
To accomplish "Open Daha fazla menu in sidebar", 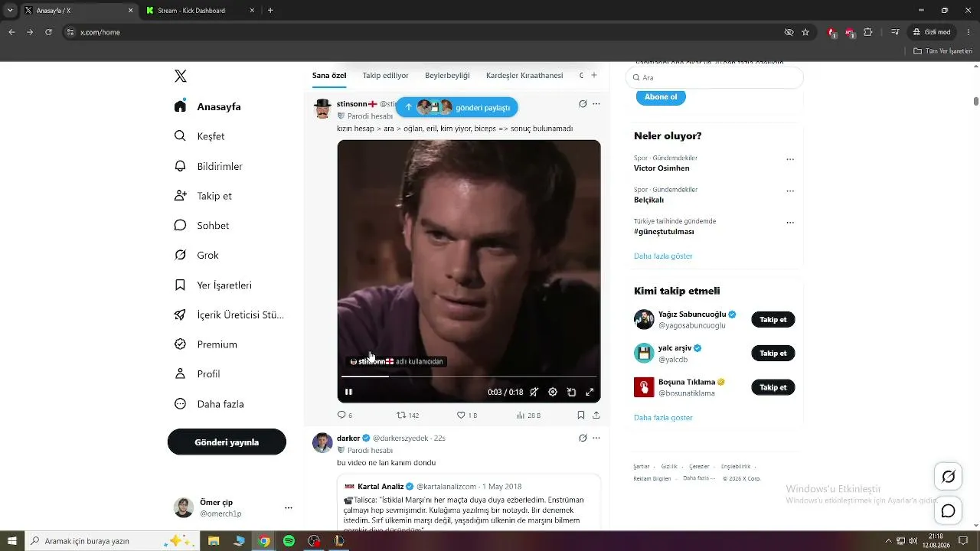I will point(209,404).
